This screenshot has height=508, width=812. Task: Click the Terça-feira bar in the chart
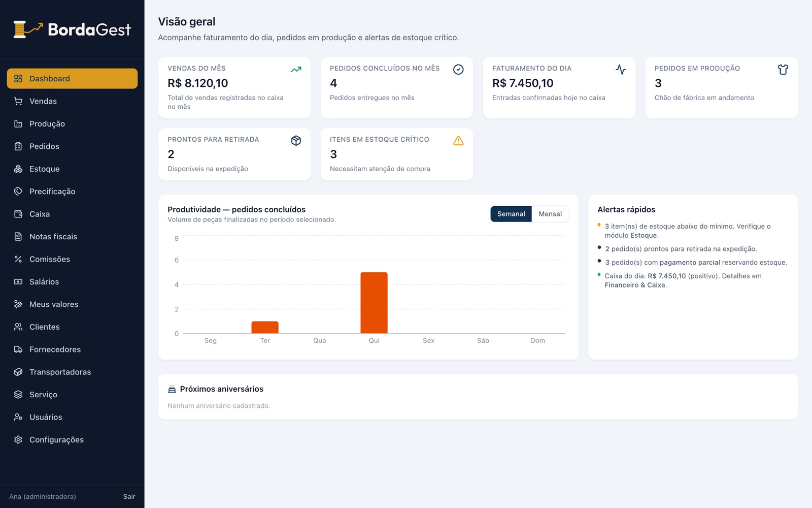coord(265,327)
